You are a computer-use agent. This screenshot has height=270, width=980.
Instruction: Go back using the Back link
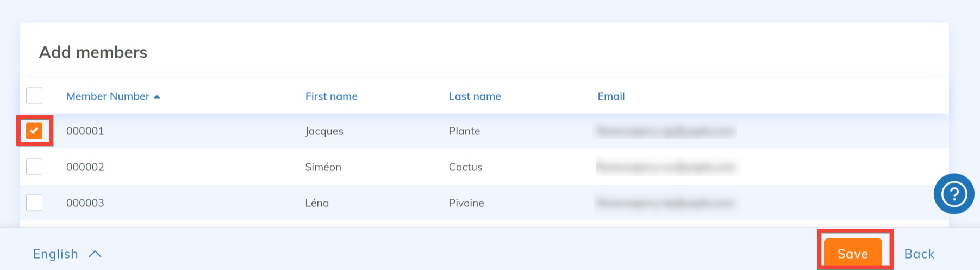click(x=919, y=254)
